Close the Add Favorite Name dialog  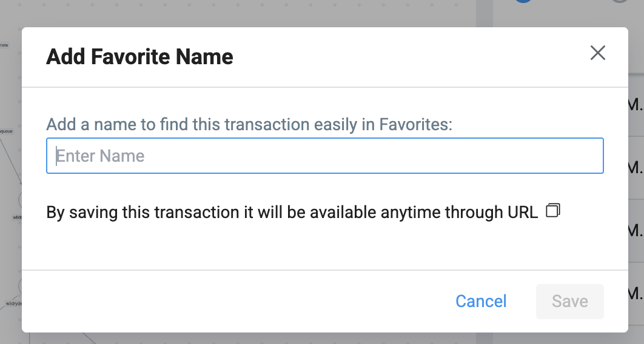[x=597, y=53]
